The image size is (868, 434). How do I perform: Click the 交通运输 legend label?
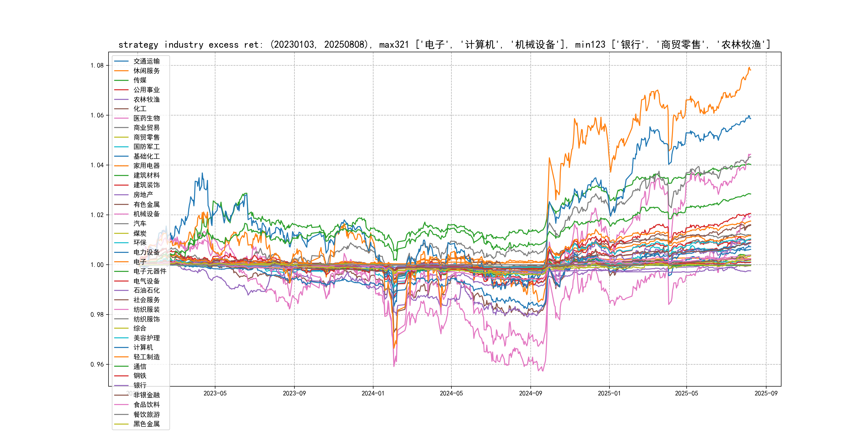click(x=146, y=61)
